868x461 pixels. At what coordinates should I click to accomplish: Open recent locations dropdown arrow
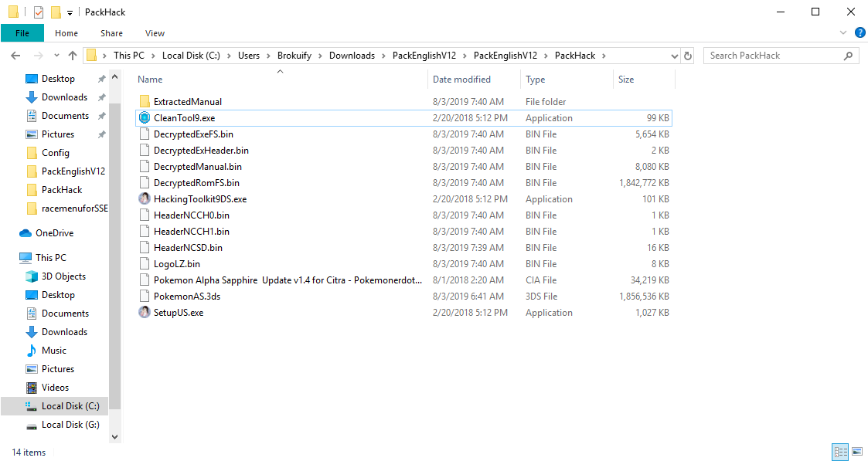coord(56,56)
